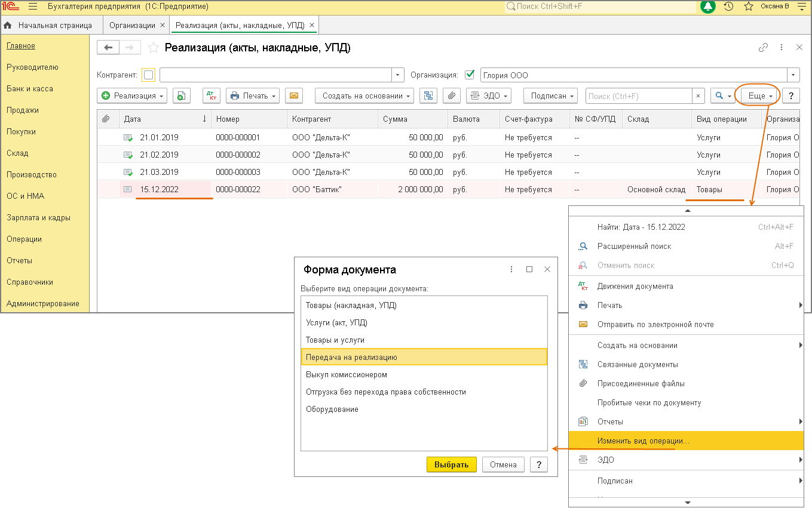
Task: Click the list search field Поиск (Ctrl+F)
Action: 639,96
